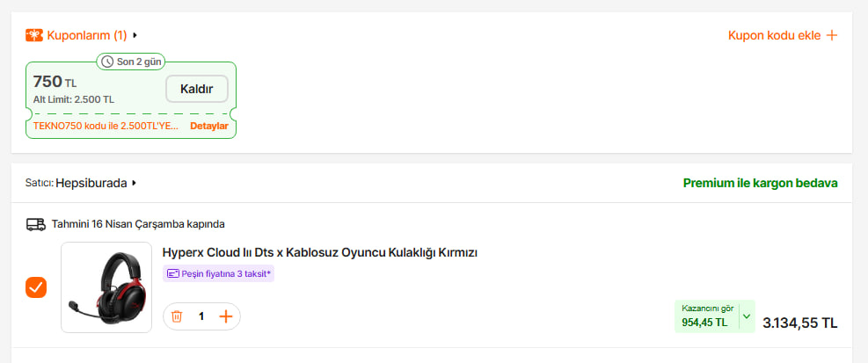The image size is (868, 363).
Task: Click the headset product thumbnail
Action: point(106,287)
